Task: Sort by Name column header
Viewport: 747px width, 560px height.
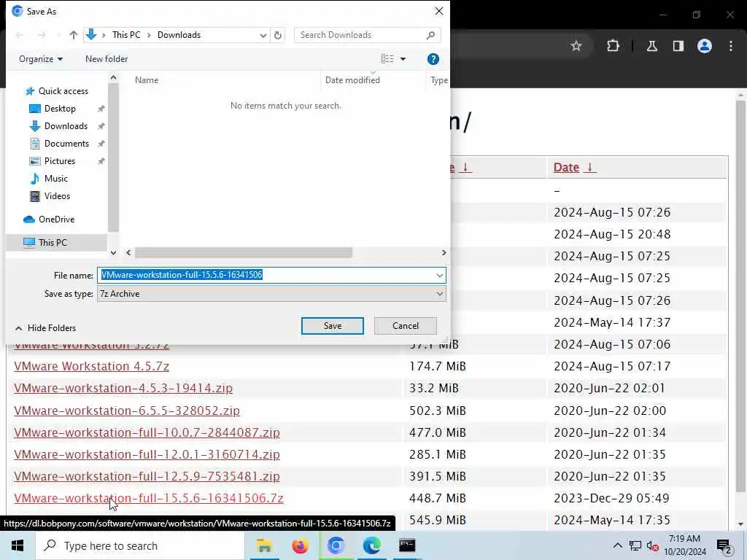Action: pos(146,80)
